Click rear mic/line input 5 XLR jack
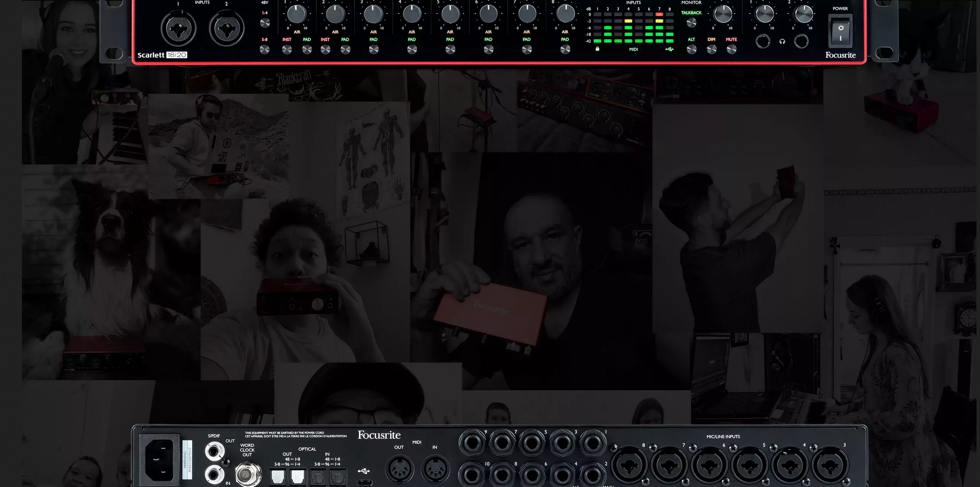 click(749, 465)
